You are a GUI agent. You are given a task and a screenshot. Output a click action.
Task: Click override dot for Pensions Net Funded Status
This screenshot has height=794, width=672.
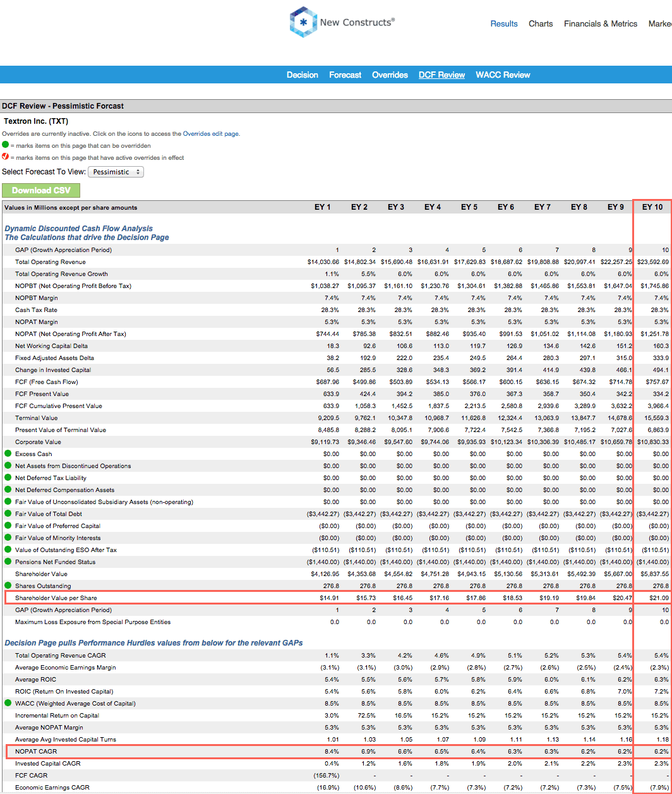[8, 562]
